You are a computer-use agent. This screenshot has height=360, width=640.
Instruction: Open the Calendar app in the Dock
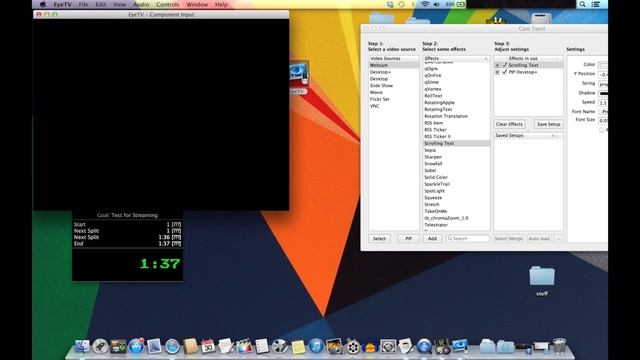(x=208, y=347)
